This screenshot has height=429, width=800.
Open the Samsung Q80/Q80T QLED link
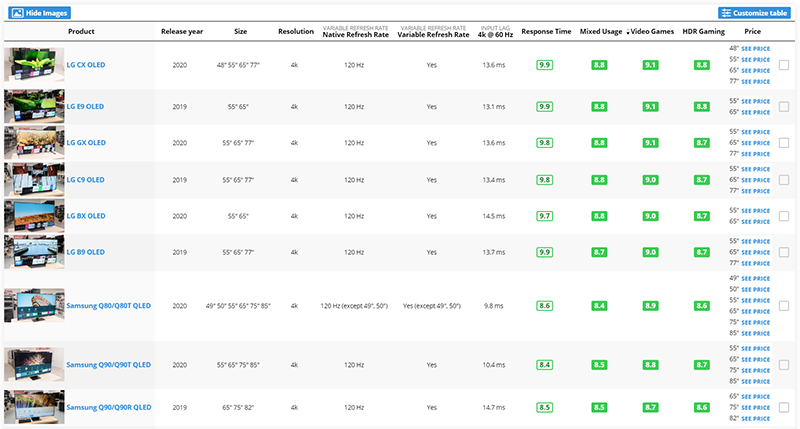point(109,306)
